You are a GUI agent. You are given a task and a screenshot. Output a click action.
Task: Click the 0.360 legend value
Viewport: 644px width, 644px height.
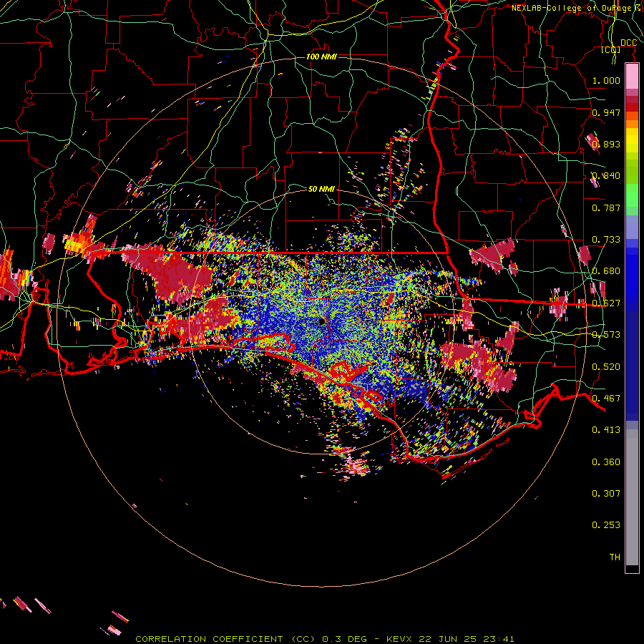[606, 462]
